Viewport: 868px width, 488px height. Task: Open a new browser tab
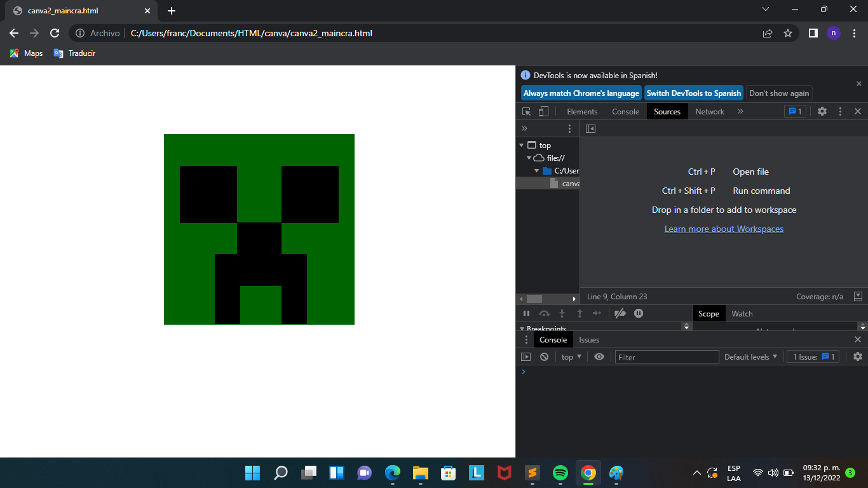click(172, 11)
